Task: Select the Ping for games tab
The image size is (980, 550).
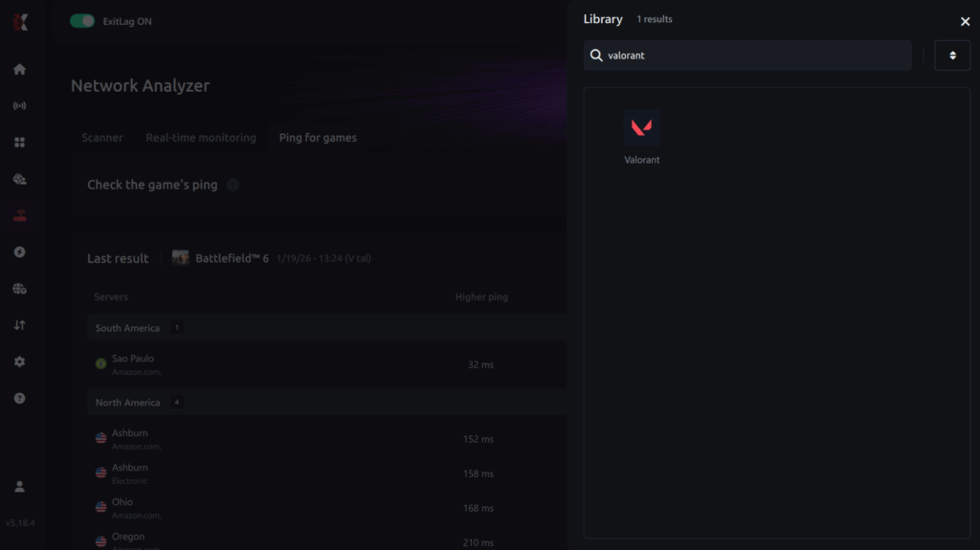Action: click(318, 138)
